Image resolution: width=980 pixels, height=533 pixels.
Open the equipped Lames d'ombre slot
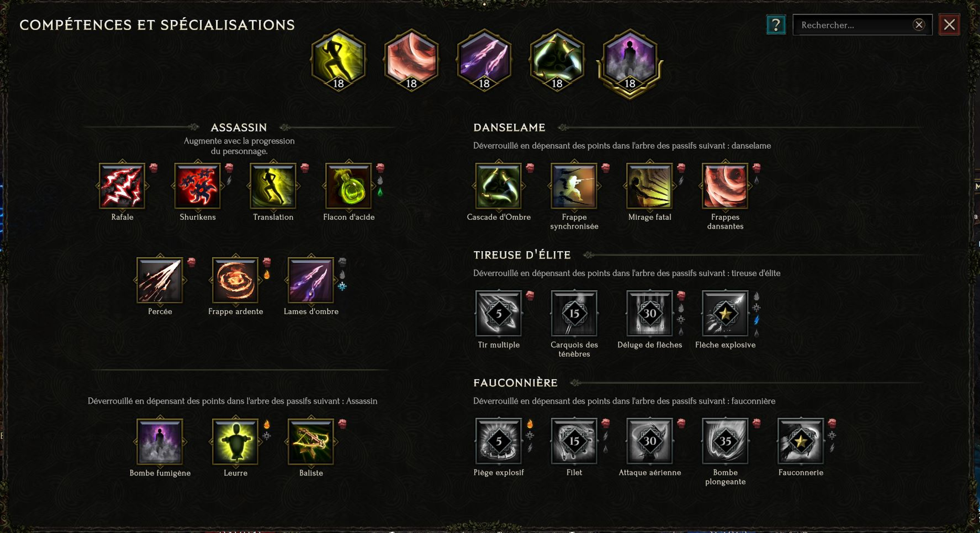484,60
